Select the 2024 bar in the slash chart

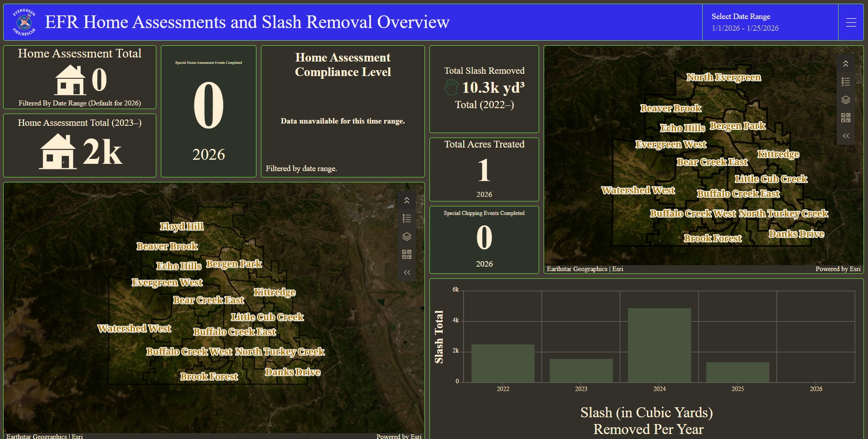[x=659, y=344]
